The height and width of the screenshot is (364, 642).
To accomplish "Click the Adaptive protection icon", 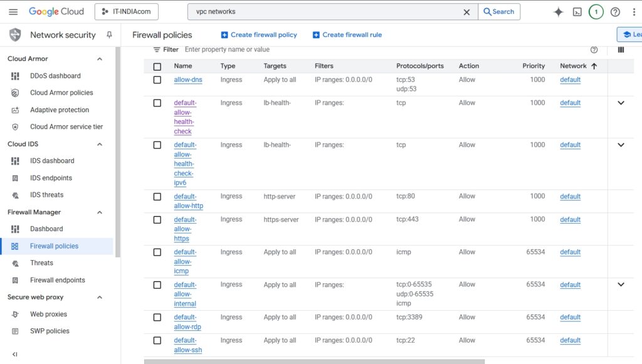I will [x=15, y=110].
